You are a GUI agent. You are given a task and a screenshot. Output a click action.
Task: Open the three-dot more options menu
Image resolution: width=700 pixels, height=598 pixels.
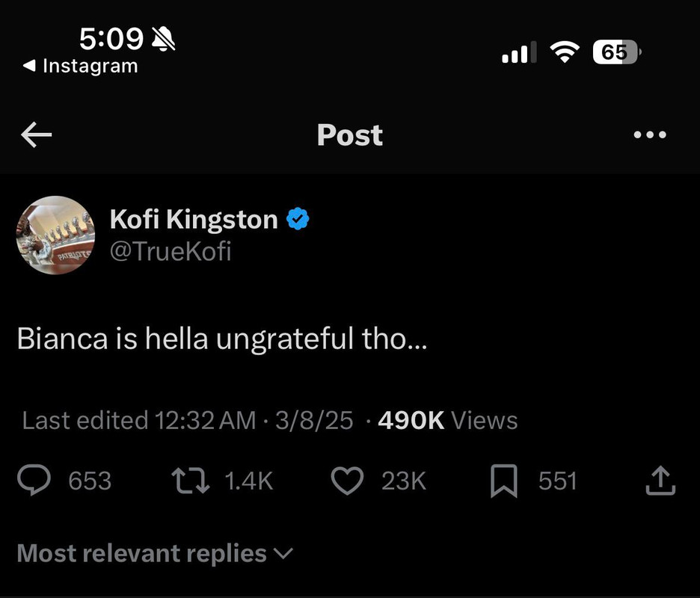tap(649, 135)
